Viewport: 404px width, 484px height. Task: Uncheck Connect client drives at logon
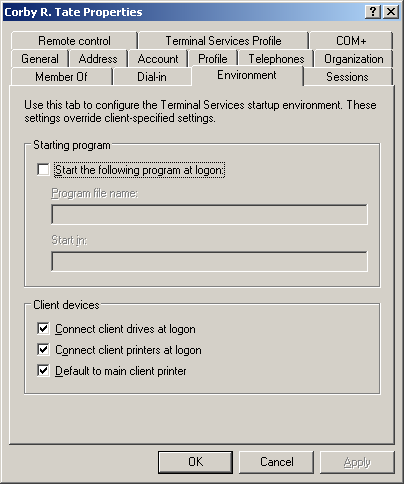point(43,328)
